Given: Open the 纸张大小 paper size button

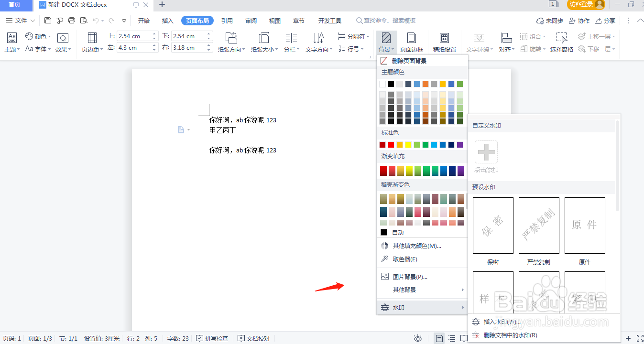Looking at the screenshot, I should tap(264, 42).
